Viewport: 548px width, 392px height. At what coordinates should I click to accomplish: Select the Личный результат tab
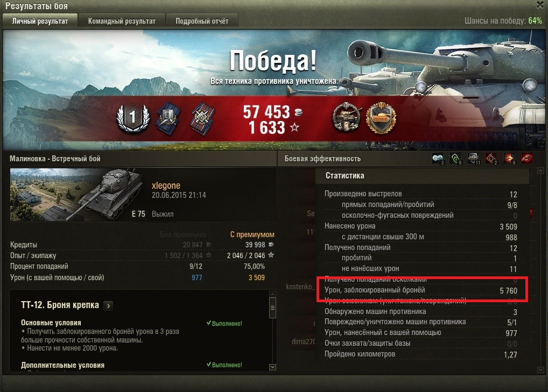pos(40,21)
